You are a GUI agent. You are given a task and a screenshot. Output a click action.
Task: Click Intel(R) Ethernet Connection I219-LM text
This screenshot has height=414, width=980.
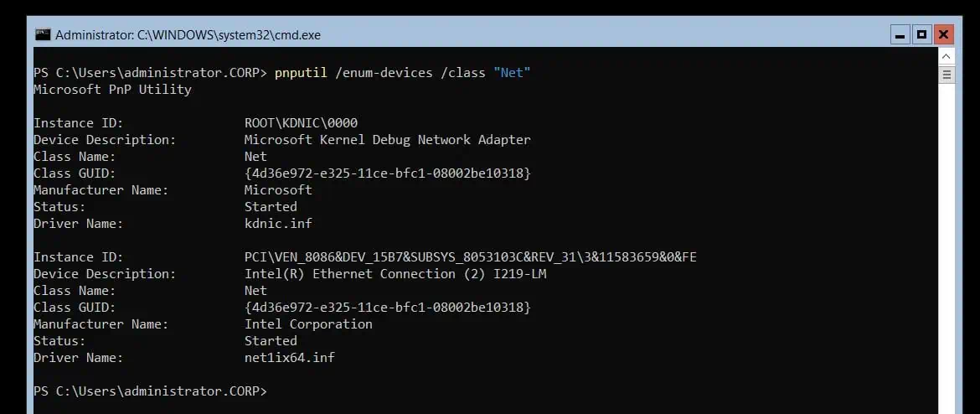(395, 273)
